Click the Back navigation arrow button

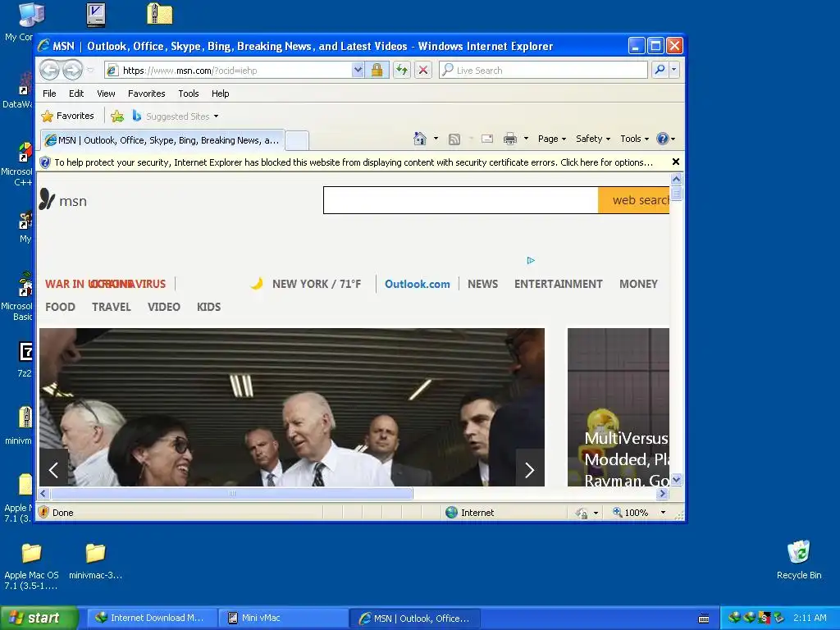point(50,70)
